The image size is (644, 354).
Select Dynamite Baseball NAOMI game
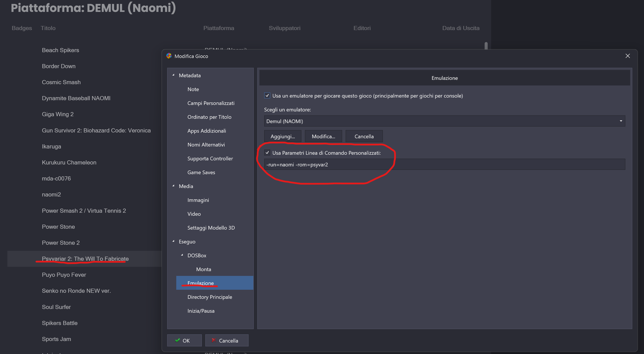click(x=76, y=98)
